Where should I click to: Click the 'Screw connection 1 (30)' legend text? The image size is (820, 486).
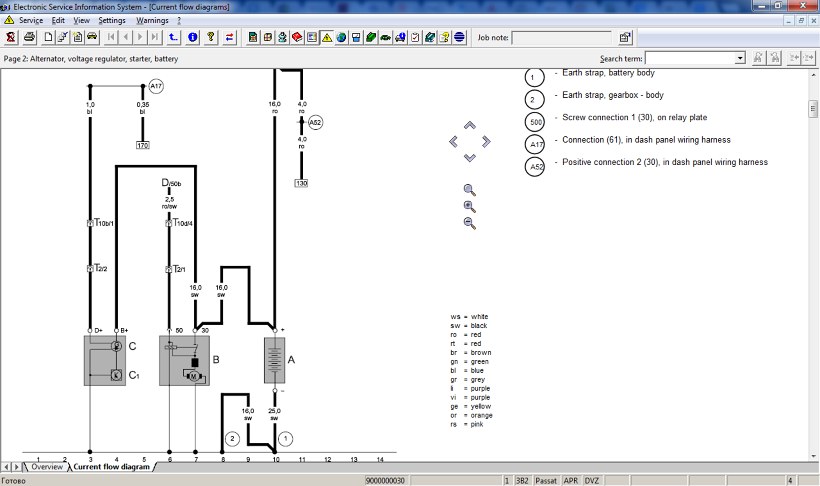point(635,117)
